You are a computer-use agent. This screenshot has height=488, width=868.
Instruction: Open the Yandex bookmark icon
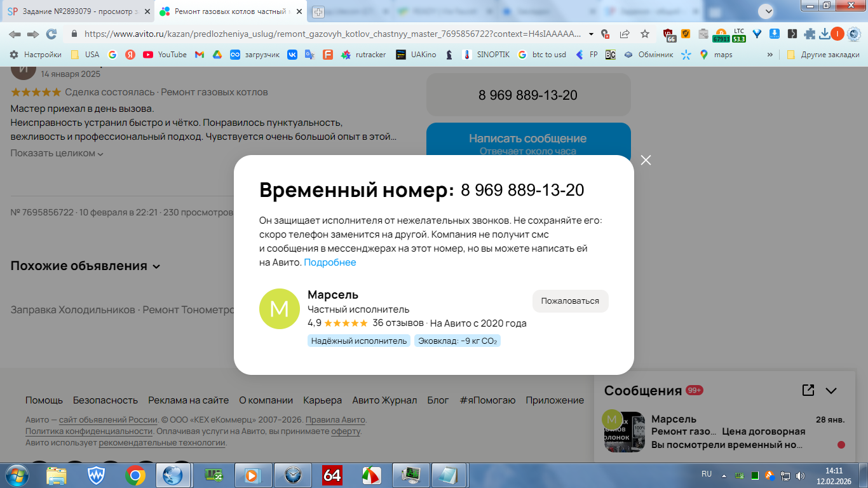pos(130,55)
